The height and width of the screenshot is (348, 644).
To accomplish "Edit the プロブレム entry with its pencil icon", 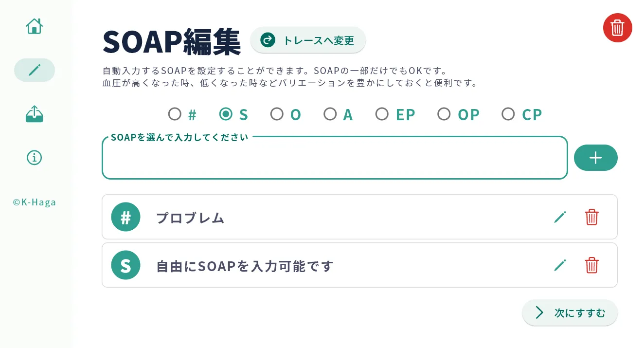I will [x=560, y=217].
